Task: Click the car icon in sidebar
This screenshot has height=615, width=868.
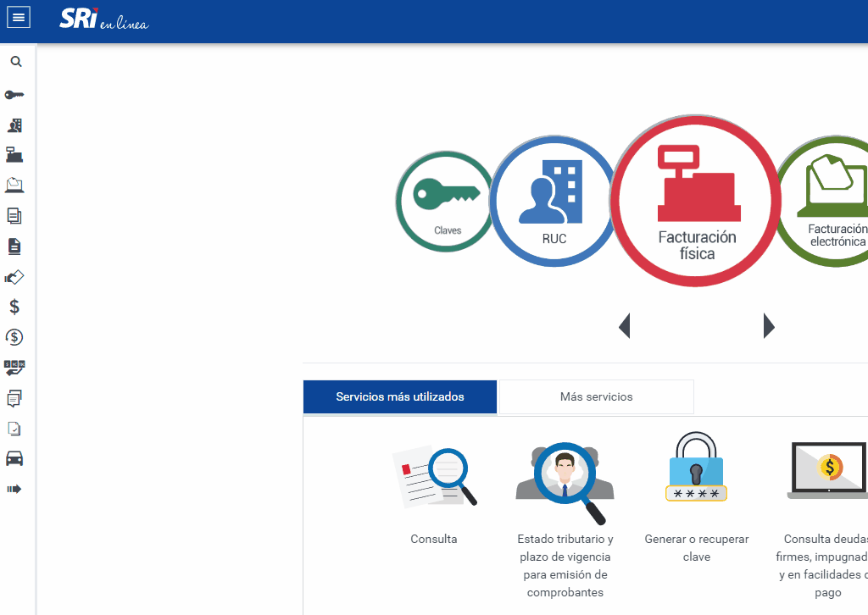Action: pos(14,458)
